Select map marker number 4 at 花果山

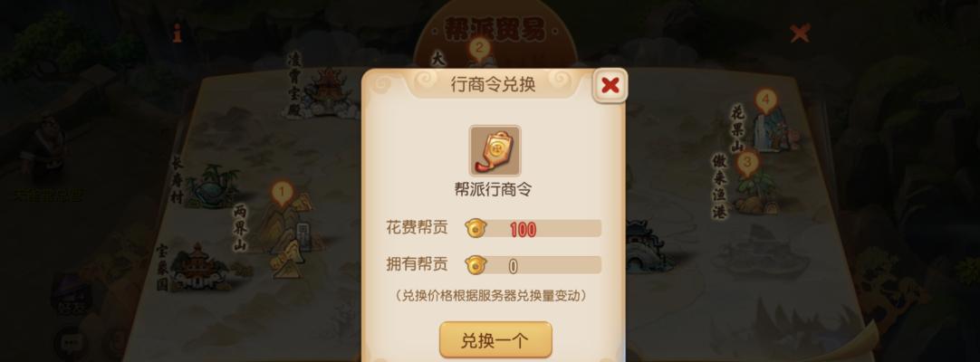tap(765, 100)
